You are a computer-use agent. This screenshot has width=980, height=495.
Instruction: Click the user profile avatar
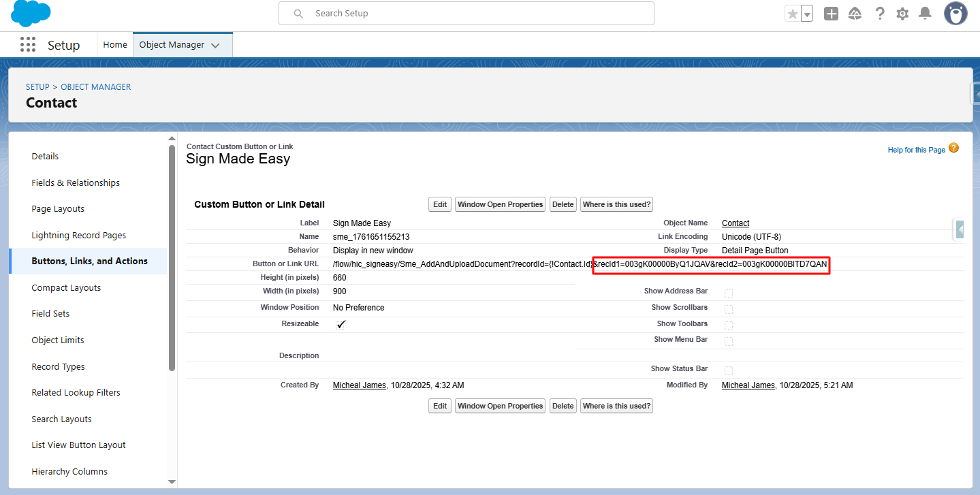point(955,14)
